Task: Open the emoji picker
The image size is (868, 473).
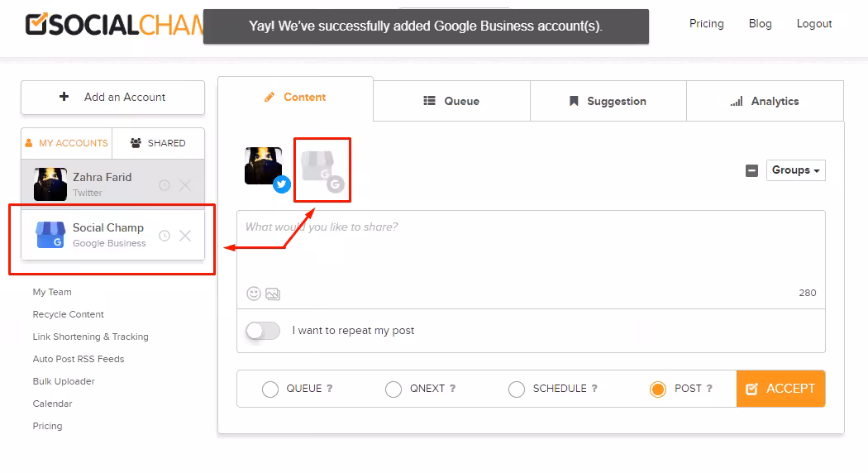Action: [254, 294]
